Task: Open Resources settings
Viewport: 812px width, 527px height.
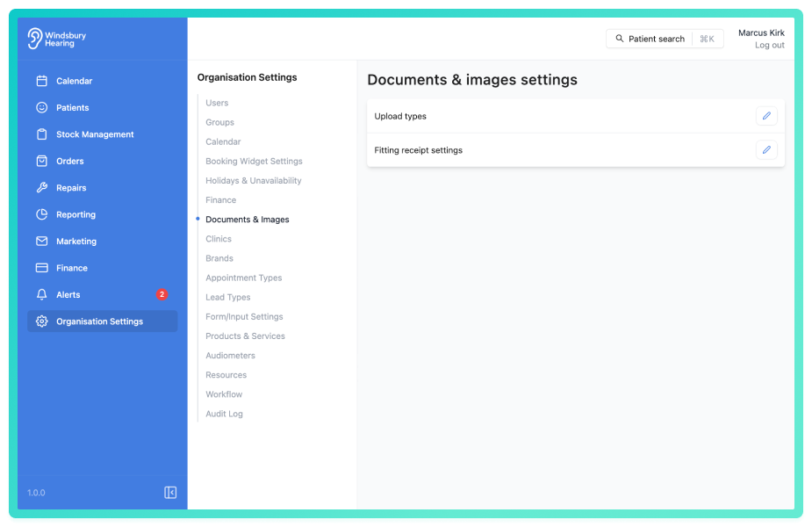Action: (x=226, y=375)
